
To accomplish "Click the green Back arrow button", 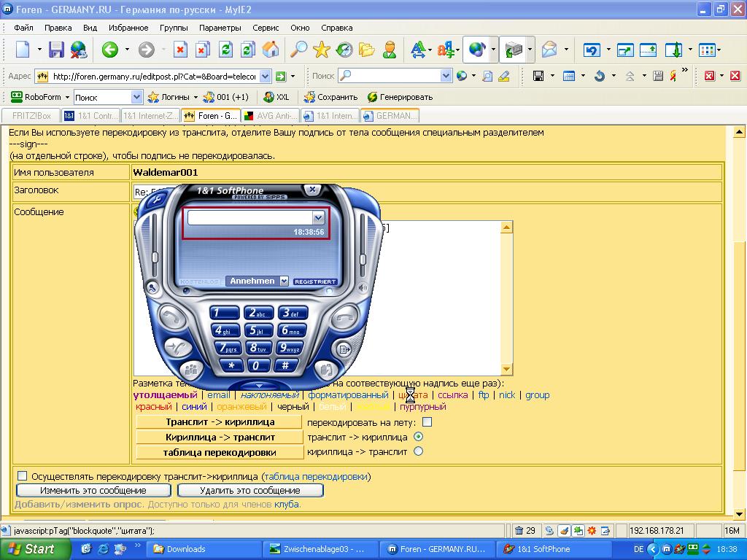I will 110,49.
